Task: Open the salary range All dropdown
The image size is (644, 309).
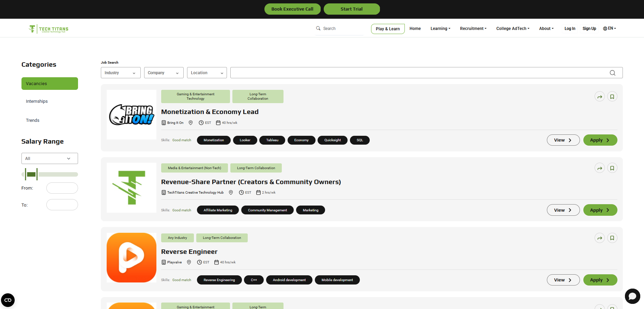Action: 49,158
